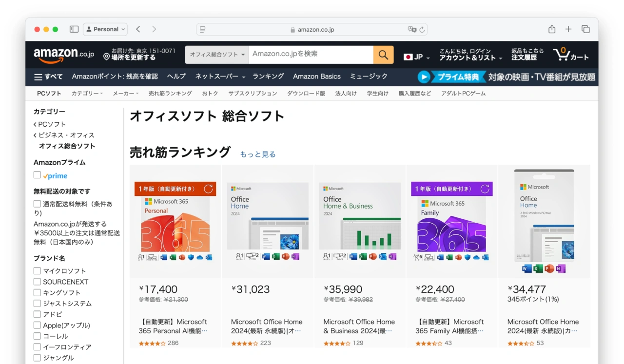
Task: Open the Safari sidebar toggle icon
Action: 74,29
